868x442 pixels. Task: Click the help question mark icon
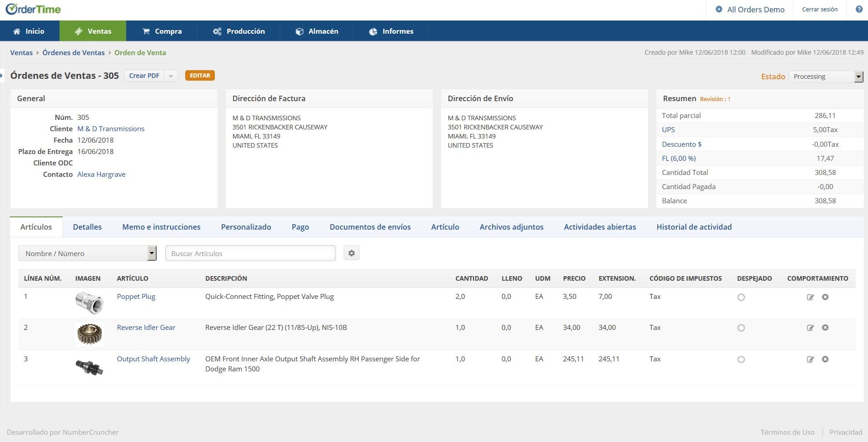click(859, 9)
